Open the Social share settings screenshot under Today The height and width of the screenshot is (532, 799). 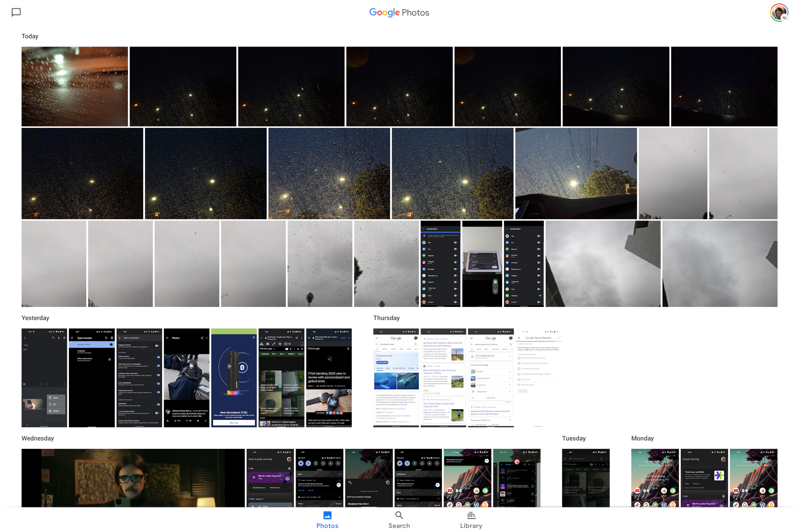(440, 264)
